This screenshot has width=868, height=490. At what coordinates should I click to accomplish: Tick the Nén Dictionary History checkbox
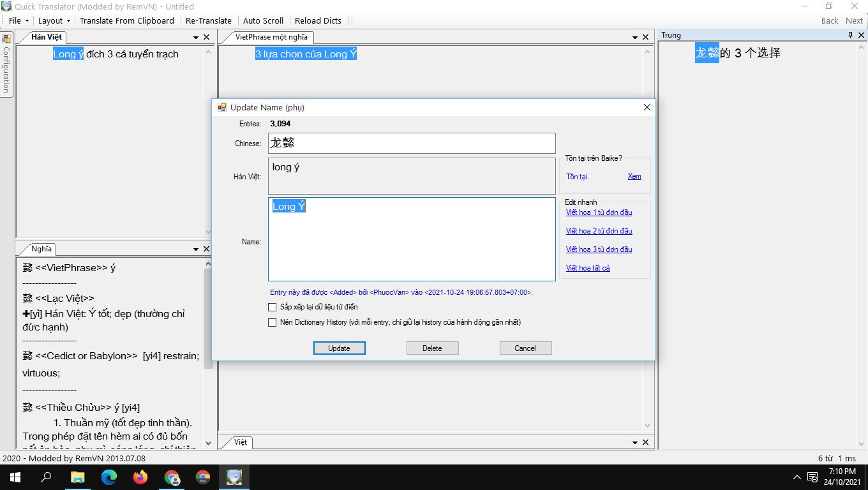[x=273, y=323]
